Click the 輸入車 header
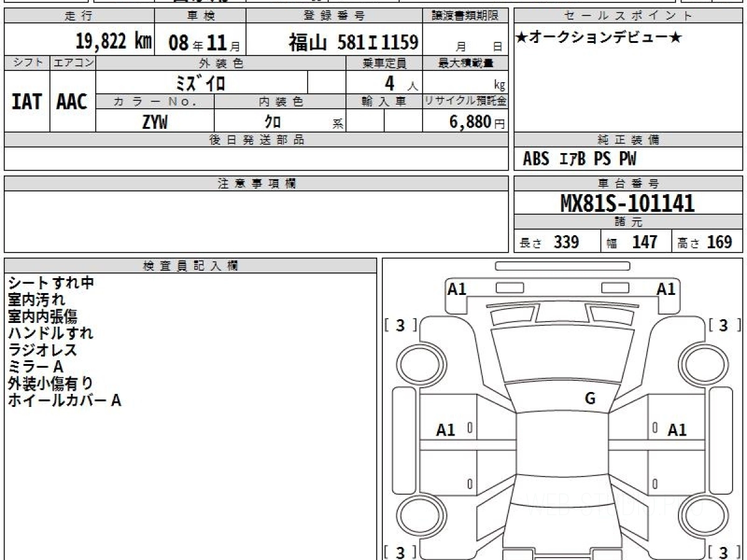The width and height of the screenshot is (747, 560). (384, 102)
